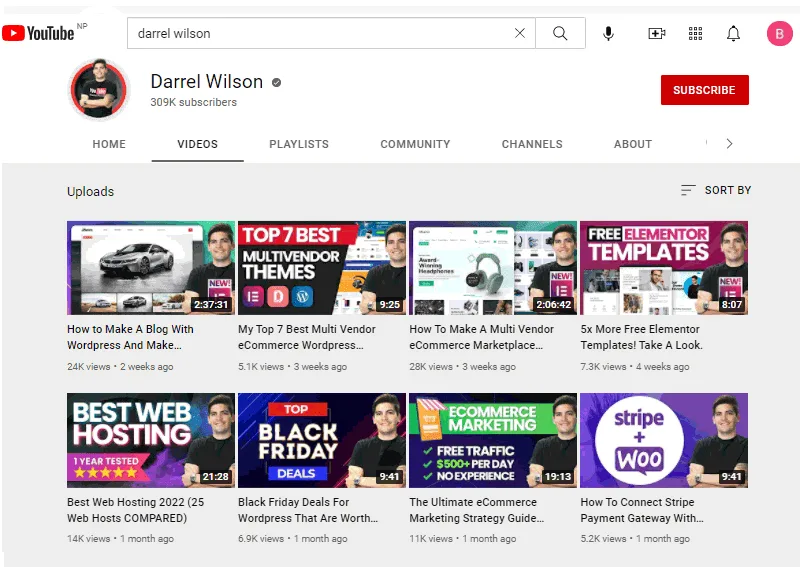Screen dimensions: 800x567
Task: Open the Sort By dropdown
Action: pos(716,190)
